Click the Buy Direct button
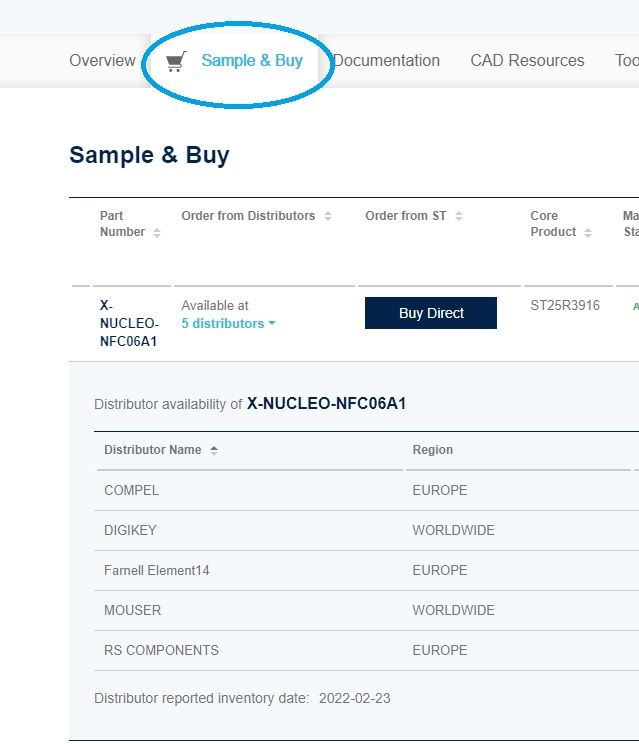The height and width of the screenshot is (744, 639). (431, 313)
